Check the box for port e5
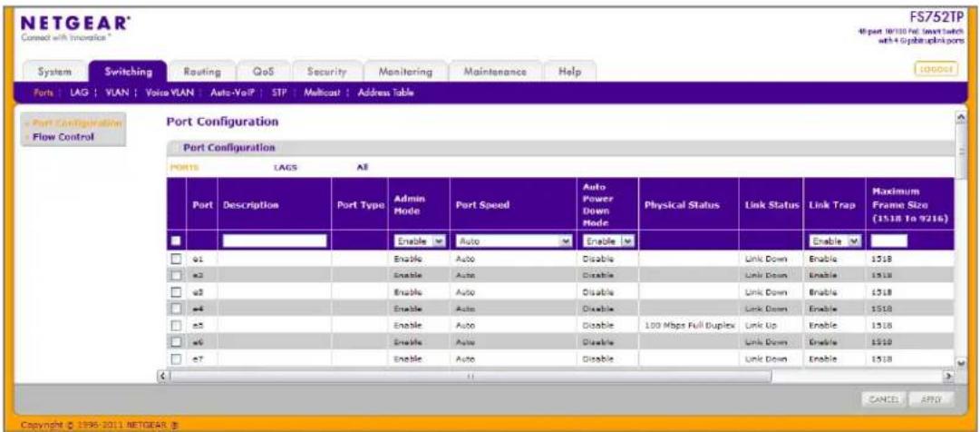Screen dimensions: 980x432 tap(177, 326)
